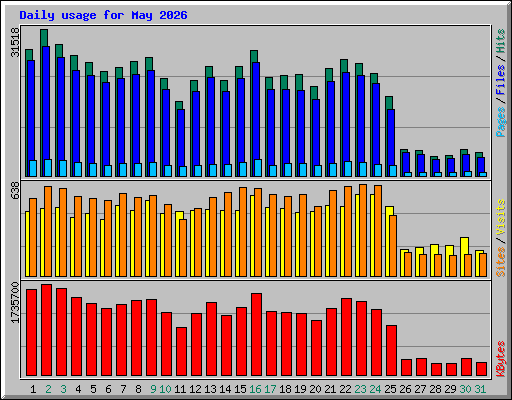
Task: Select the cyan Pages bar for day 1
Action: click(33, 168)
